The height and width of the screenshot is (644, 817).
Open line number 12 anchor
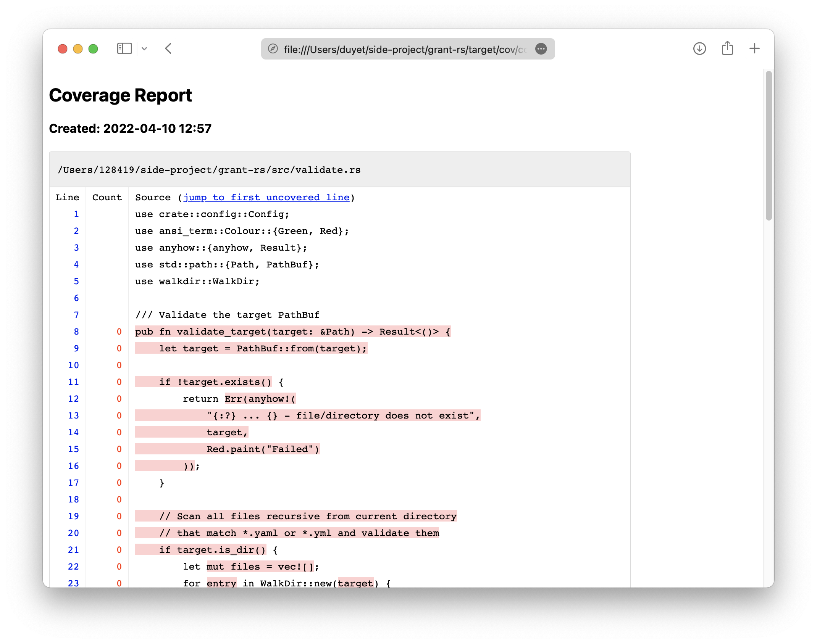pos(73,399)
